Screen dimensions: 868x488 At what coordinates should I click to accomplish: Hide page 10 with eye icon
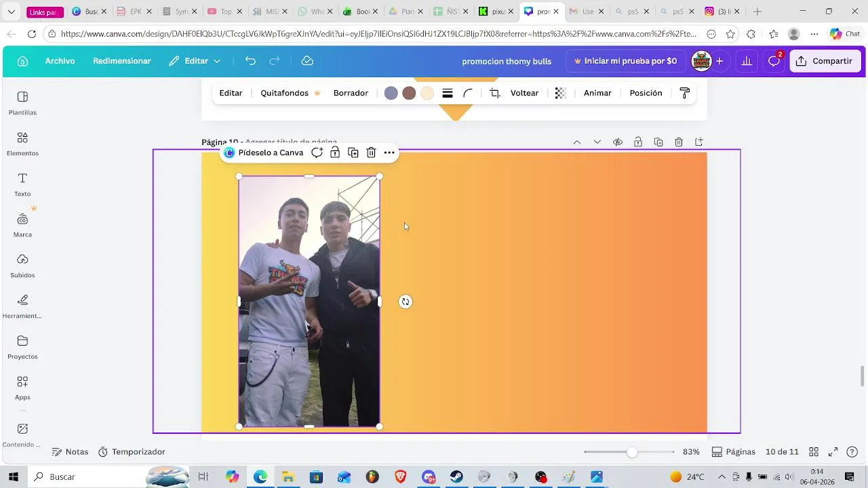pyautogui.click(x=617, y=142)
